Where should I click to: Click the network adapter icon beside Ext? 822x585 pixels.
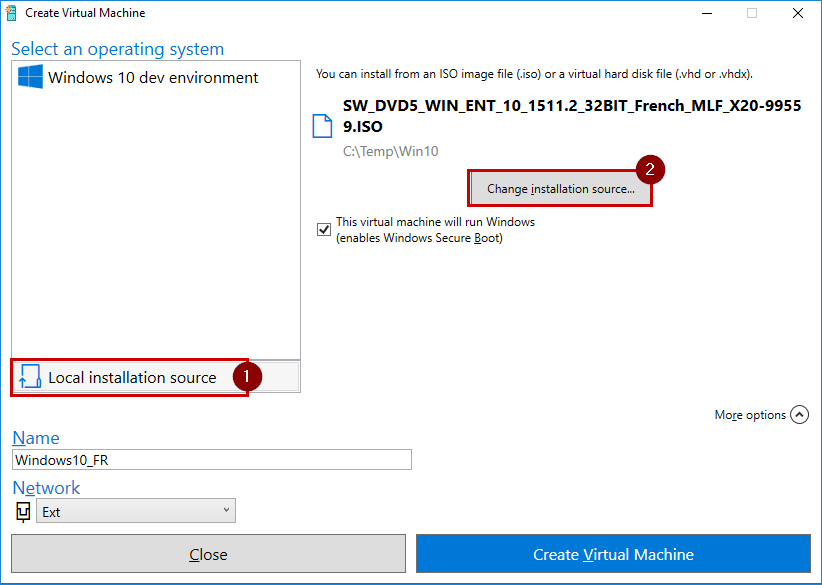click(23, 512)
